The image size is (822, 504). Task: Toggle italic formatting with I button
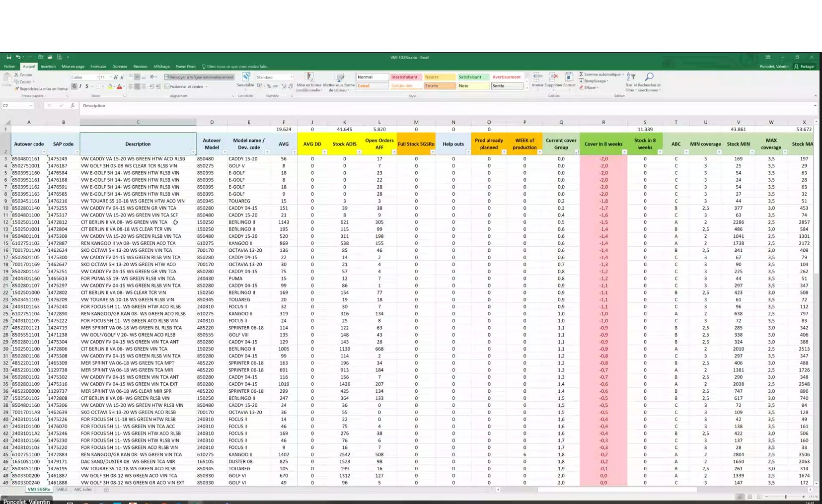point(80,86)
